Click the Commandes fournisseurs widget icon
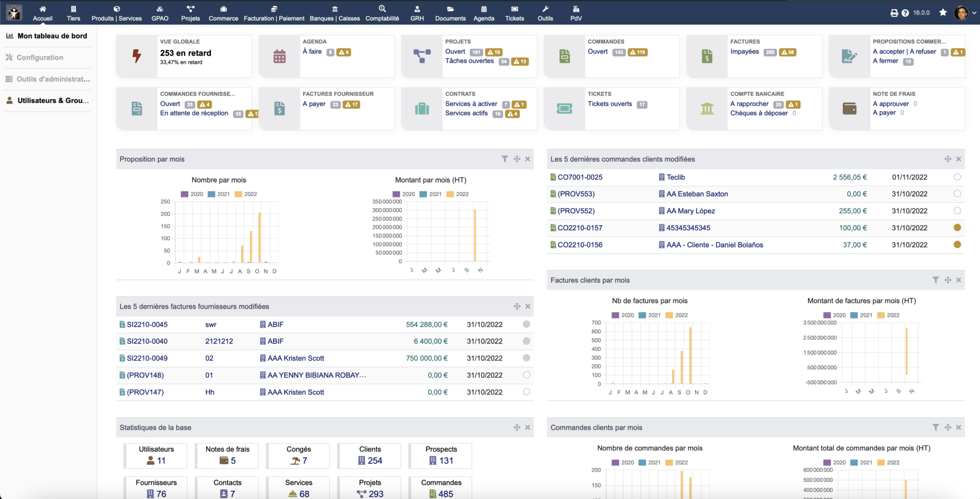Image resolution: width=980 pixels, height=499 pixels. 137,109
